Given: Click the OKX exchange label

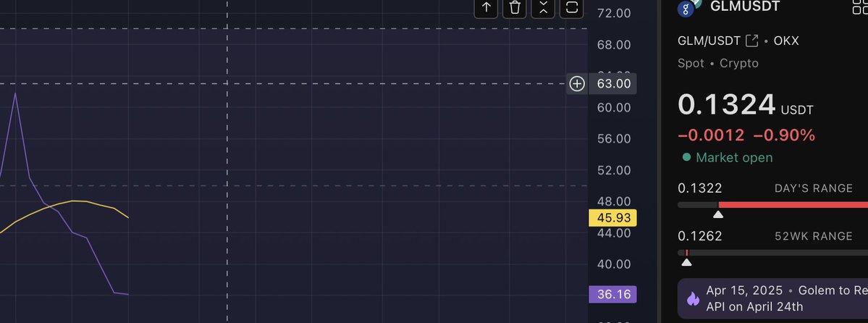Looking at the screenshot, I should click(787, 41).
